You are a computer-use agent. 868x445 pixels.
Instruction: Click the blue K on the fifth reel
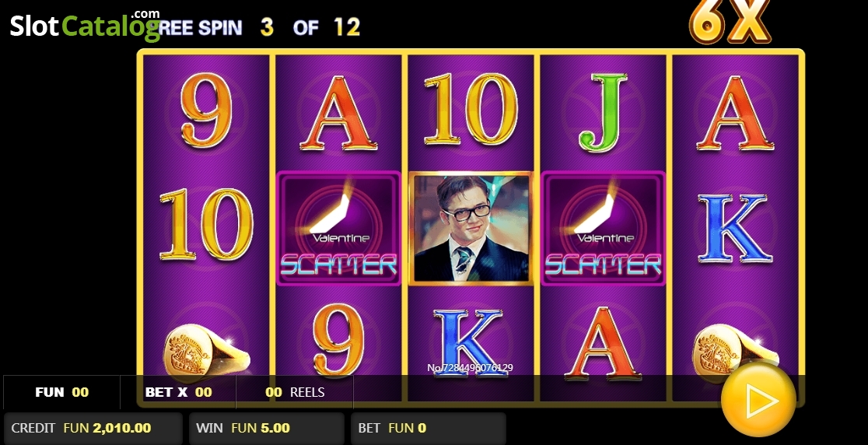pos(734,228)
